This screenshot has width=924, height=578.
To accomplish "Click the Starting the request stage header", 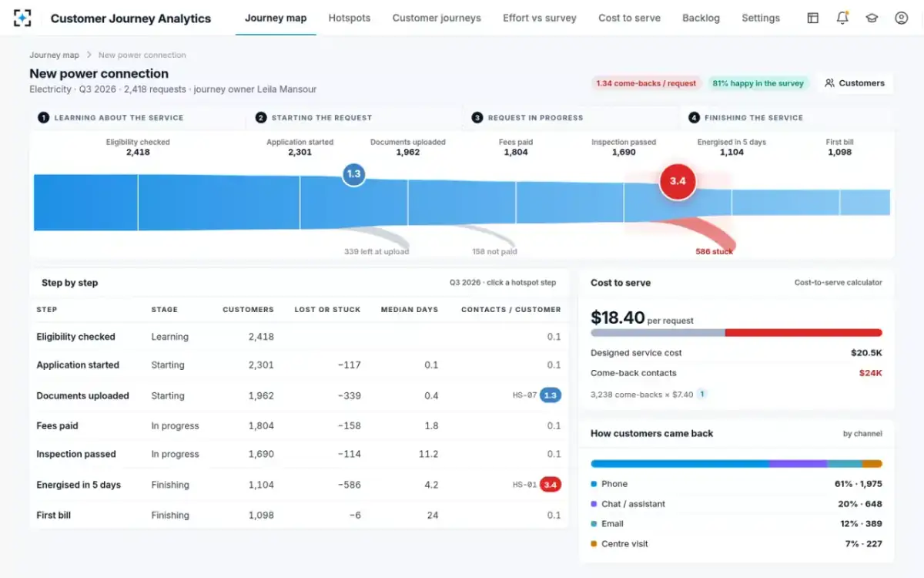I will (355, 118).
